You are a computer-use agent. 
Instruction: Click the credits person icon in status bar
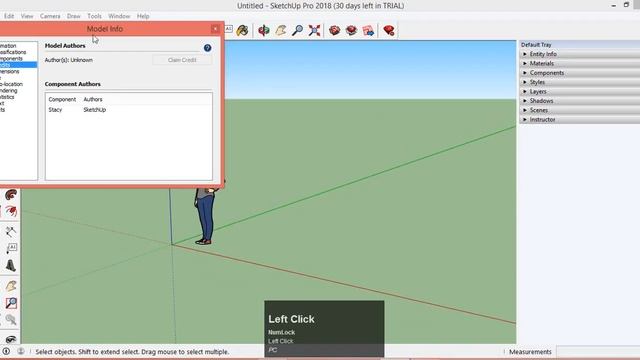[21, 351]
